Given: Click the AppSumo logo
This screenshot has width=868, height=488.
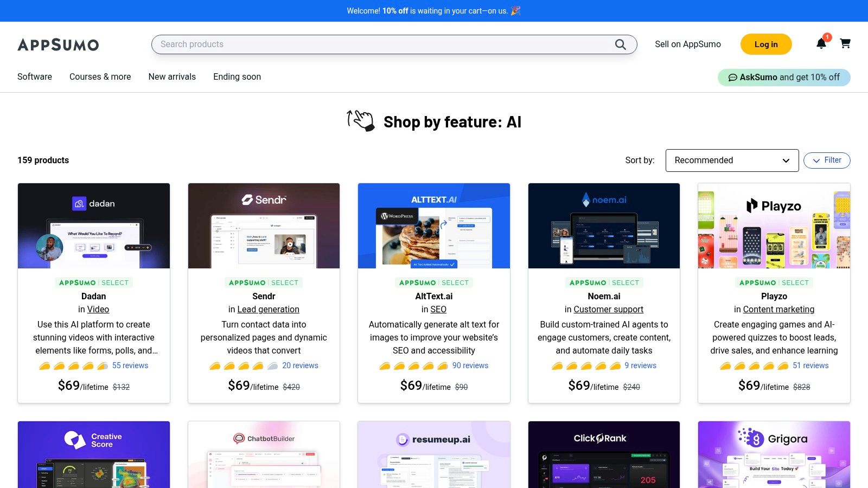Looking at the screenshot, I should point(58,44).
